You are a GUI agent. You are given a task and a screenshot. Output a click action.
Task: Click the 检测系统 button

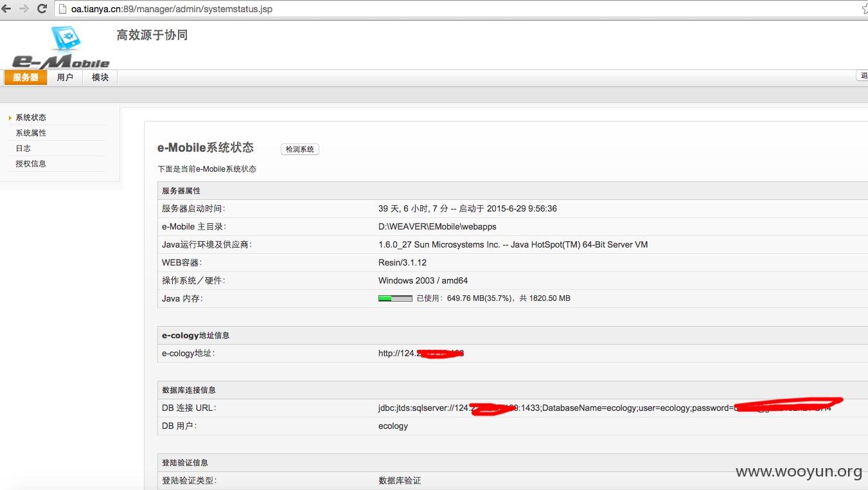point(300,149)
